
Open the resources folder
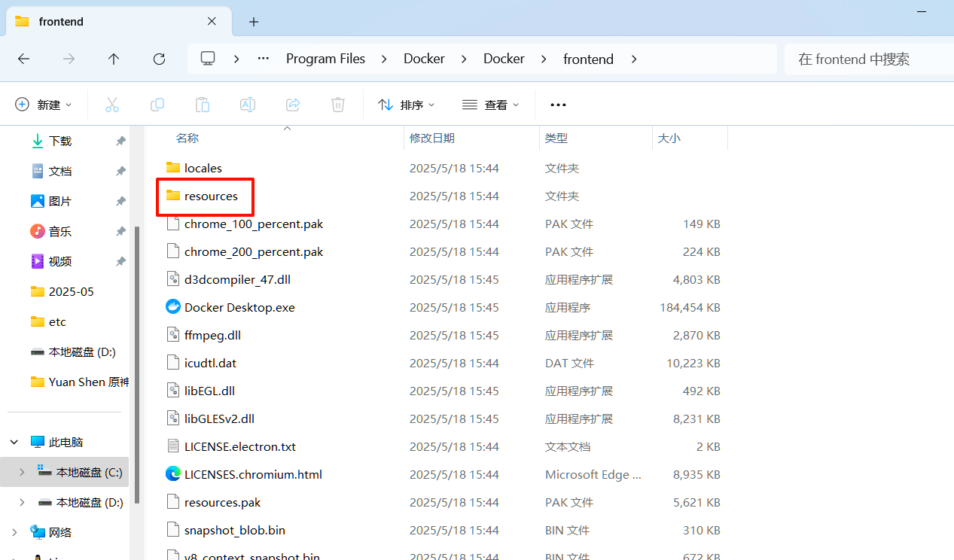pos(211,196)
